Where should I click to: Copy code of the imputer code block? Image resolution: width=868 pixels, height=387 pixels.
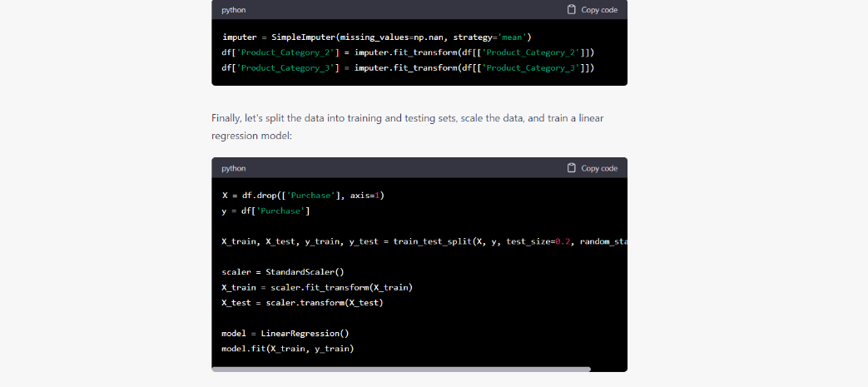point(593,10)
